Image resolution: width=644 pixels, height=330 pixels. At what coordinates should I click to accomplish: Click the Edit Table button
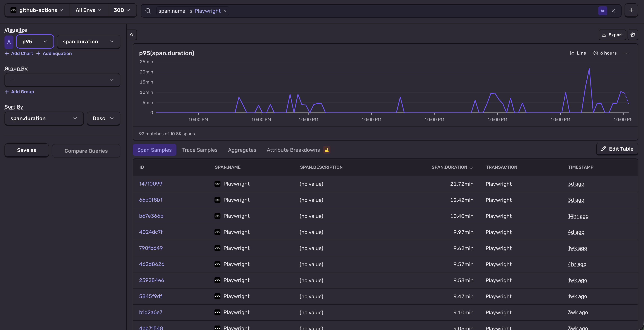(617, 149)
